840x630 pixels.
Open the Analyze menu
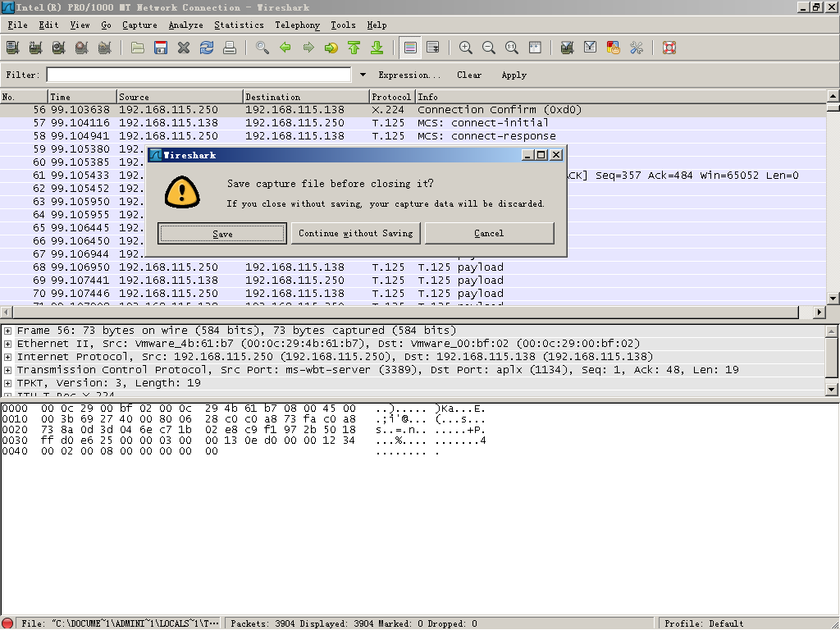click(186, 25)
